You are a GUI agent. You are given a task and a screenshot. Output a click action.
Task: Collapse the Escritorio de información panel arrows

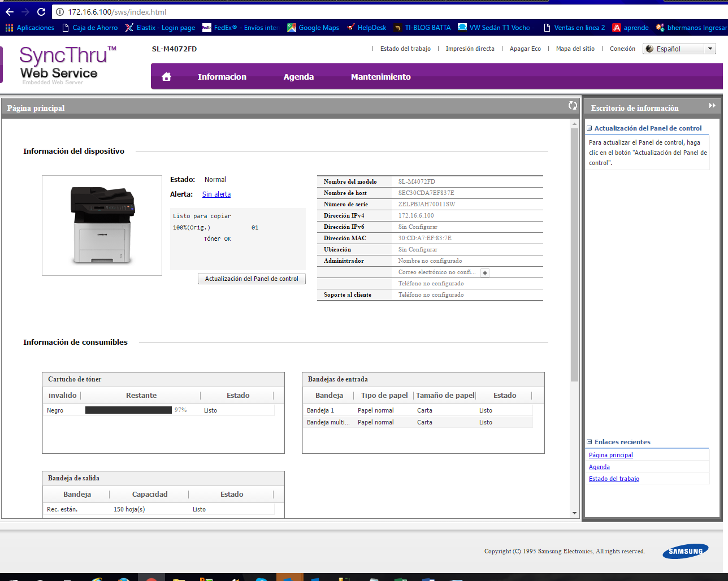point(712,106)
